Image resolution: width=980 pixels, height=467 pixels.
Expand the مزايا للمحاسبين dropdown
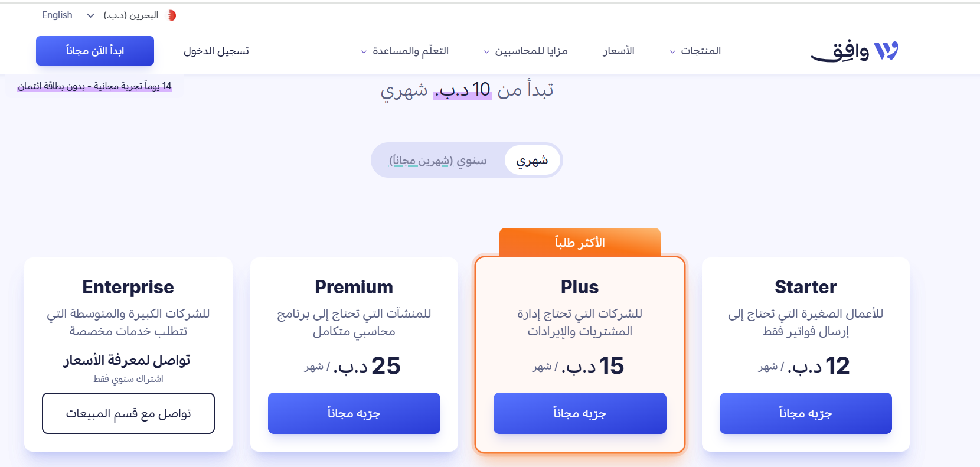tap(525, 51)
